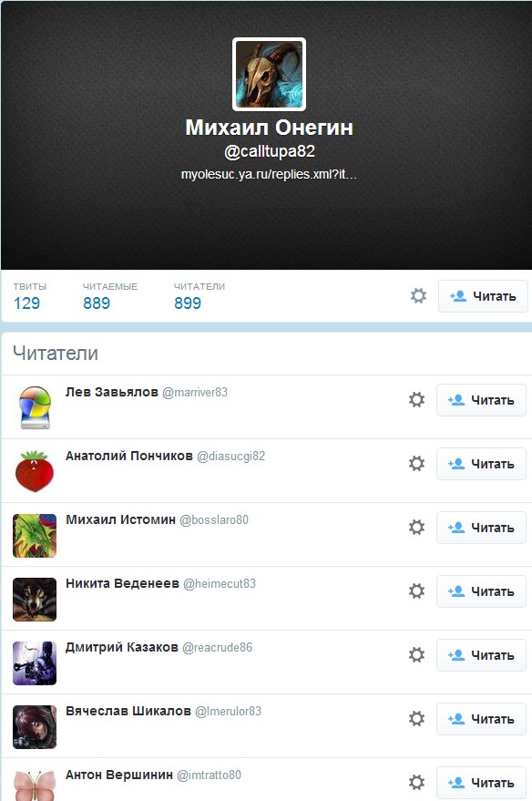Screen dimensions: 532x801
Task: Open gear options for Лев Завьялов
Action: [x=416, y=399]
